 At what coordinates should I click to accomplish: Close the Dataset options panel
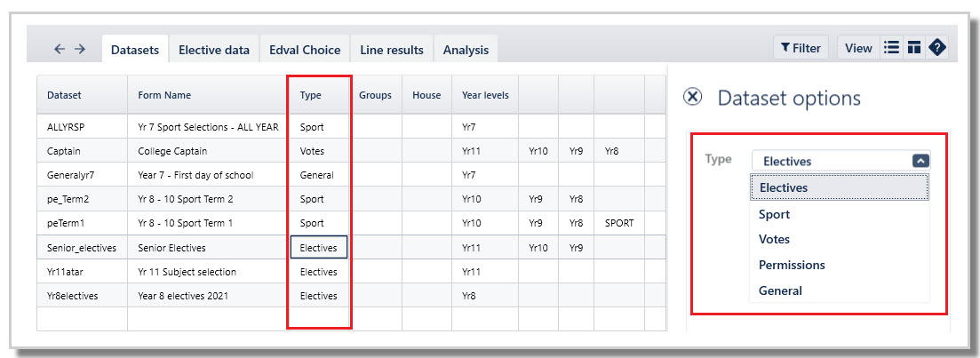692,98
